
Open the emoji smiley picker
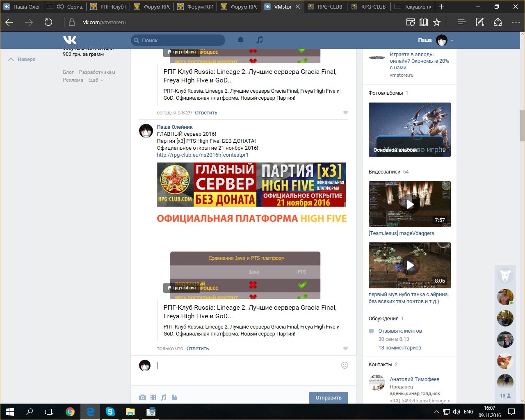[x=345, y=365]
